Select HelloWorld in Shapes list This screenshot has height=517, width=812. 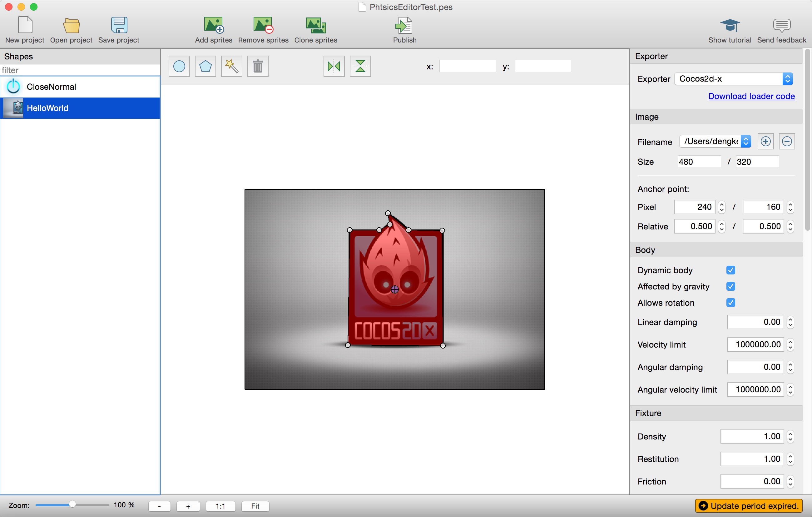(80, 108)
